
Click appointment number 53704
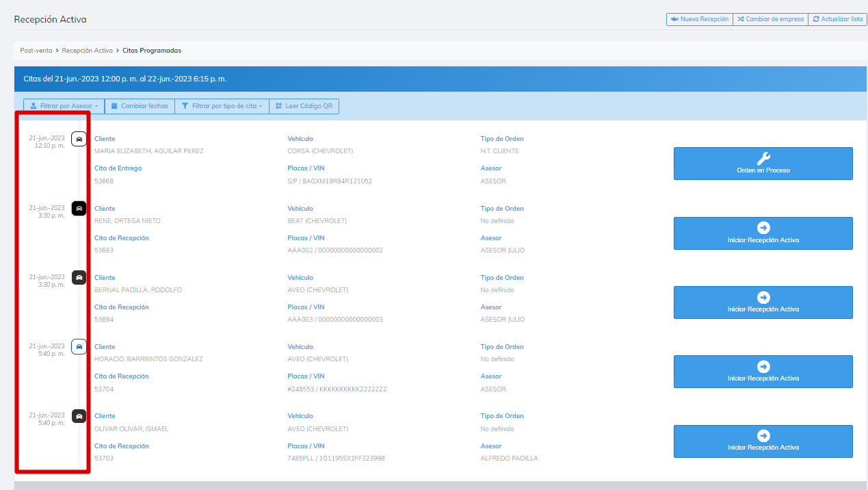[104, 389]
